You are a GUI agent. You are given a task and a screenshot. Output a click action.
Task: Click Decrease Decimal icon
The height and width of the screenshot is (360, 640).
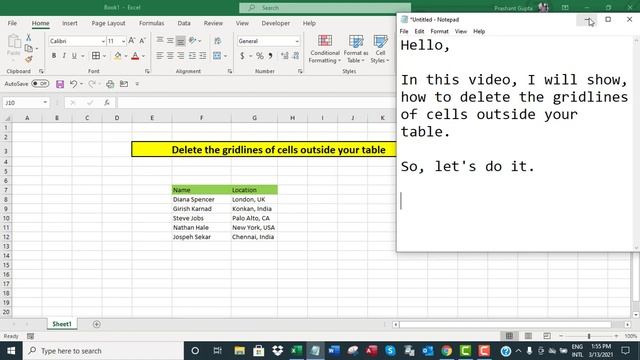(296, 56)
